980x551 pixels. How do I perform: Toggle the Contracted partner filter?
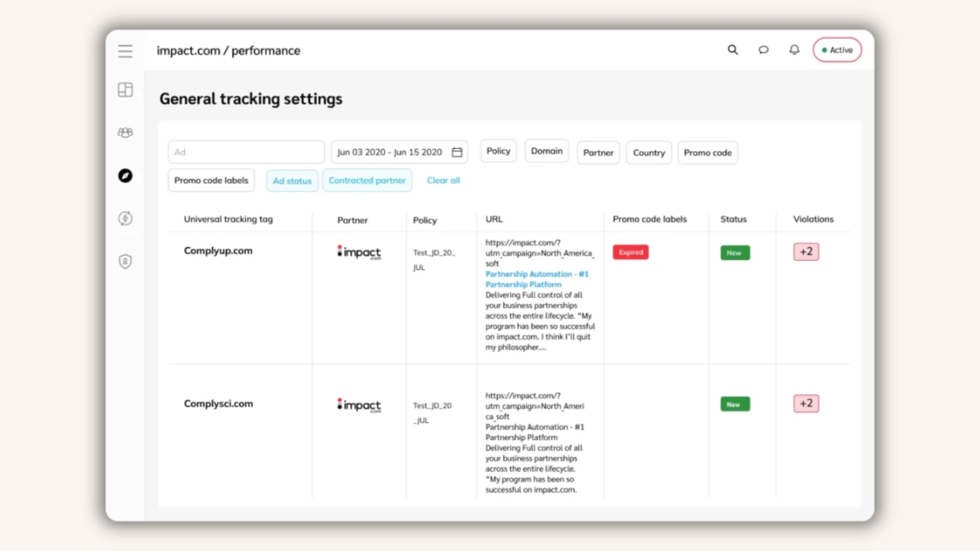pos(367,180)
